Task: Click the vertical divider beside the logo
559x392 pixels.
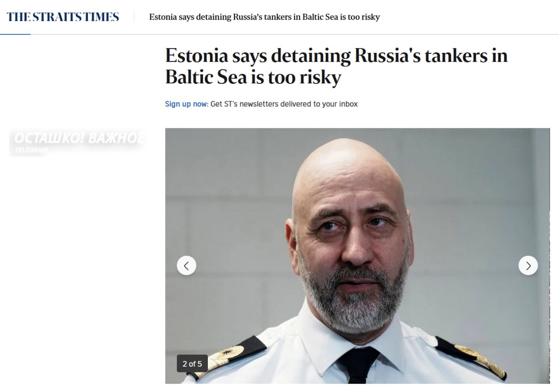Action: 134,17
